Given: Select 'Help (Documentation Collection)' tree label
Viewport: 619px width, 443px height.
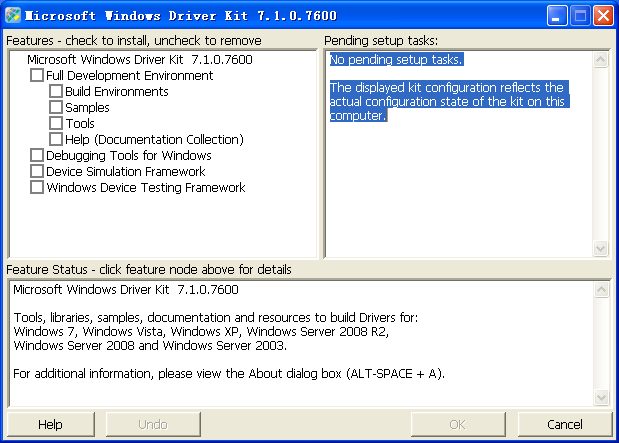Looking at the screenshot, I should coord(154,139).
